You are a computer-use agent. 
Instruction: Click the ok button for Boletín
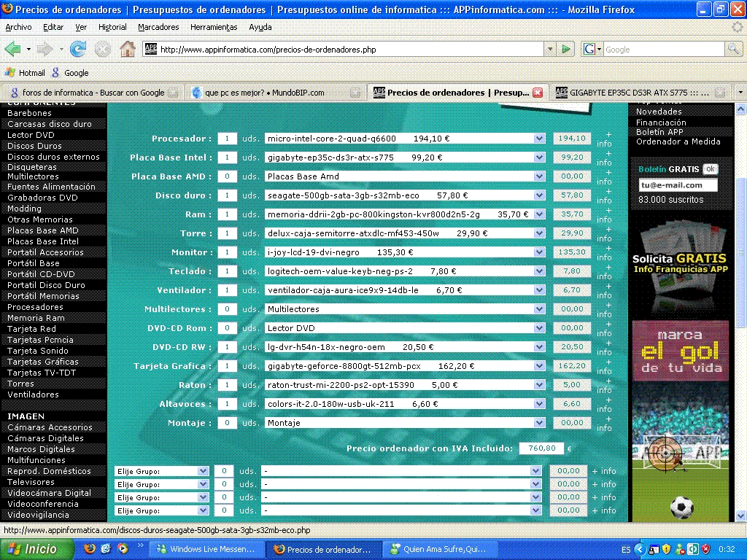[x=711, y=169]
